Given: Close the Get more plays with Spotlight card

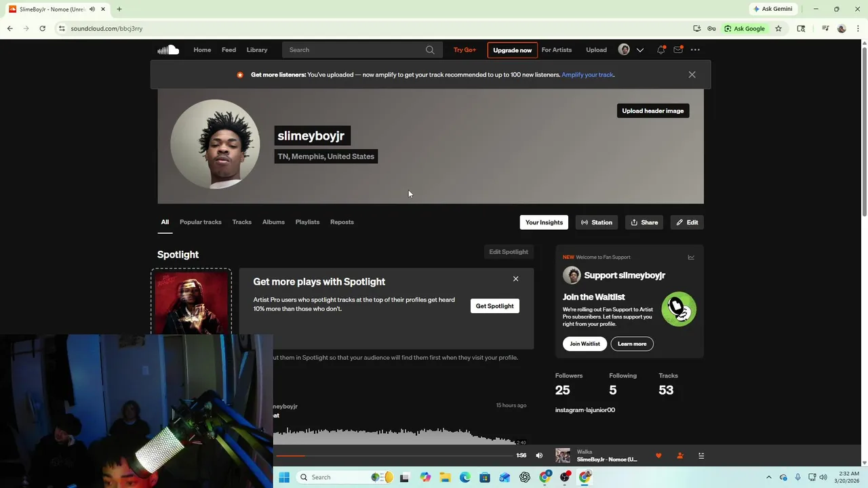Looking at the screenshot, I should [515, 279].
